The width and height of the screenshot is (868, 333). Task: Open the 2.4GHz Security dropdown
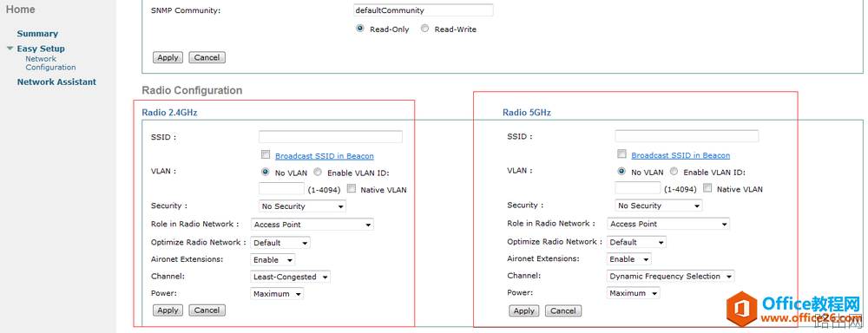(302, 206)
